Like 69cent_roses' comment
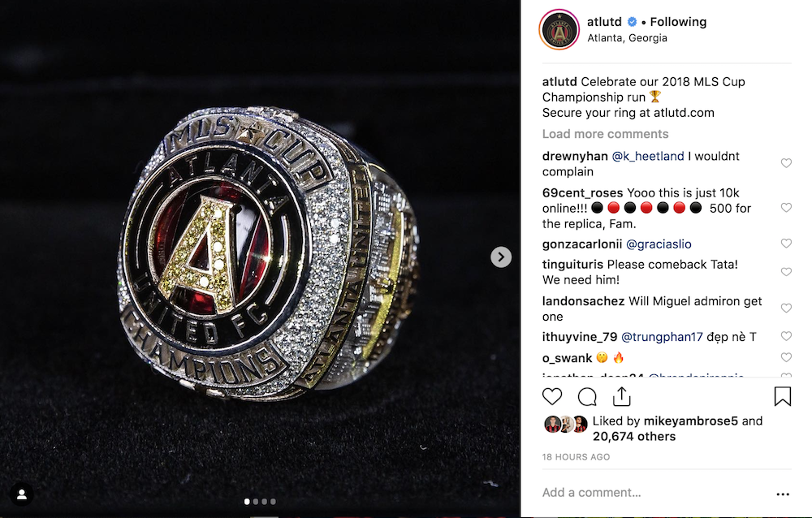812x518 pixels. tap(786, 208)
